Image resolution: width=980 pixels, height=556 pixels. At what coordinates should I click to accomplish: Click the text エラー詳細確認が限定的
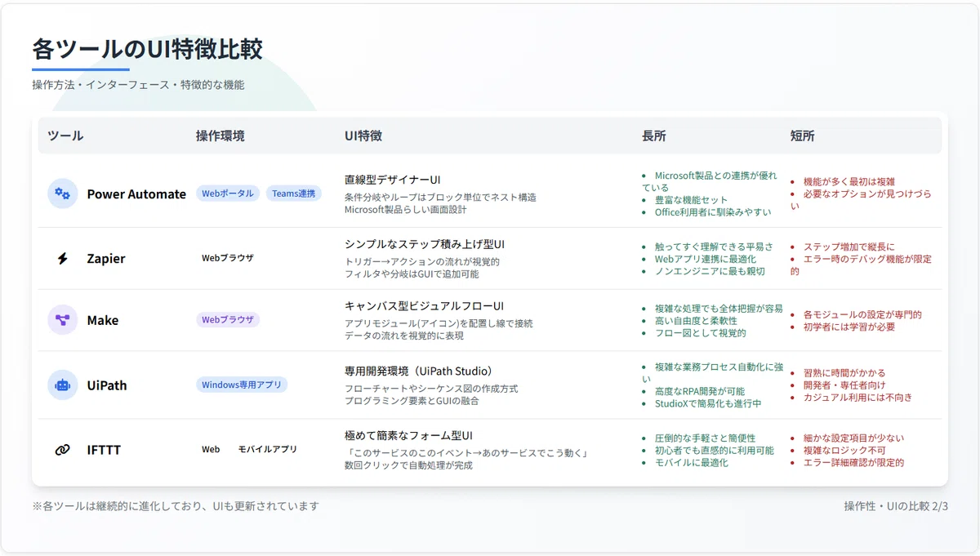(853, 463)
